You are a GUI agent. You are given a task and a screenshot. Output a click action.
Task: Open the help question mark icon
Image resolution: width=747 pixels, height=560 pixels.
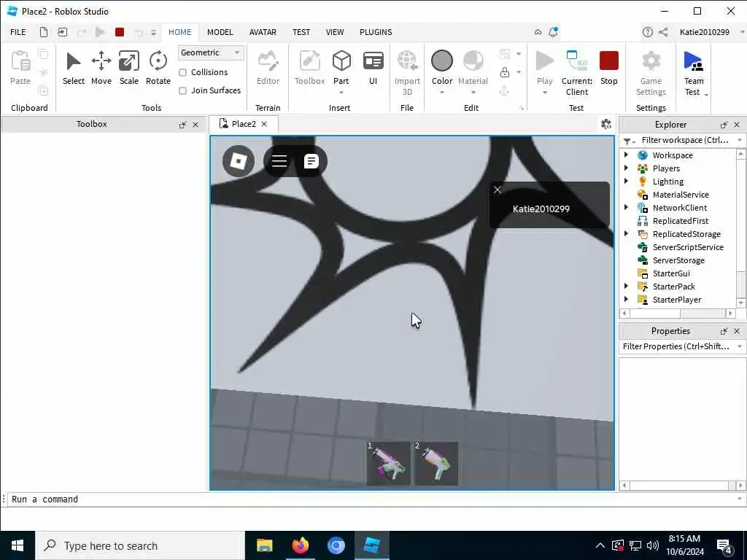click(648, 32)
